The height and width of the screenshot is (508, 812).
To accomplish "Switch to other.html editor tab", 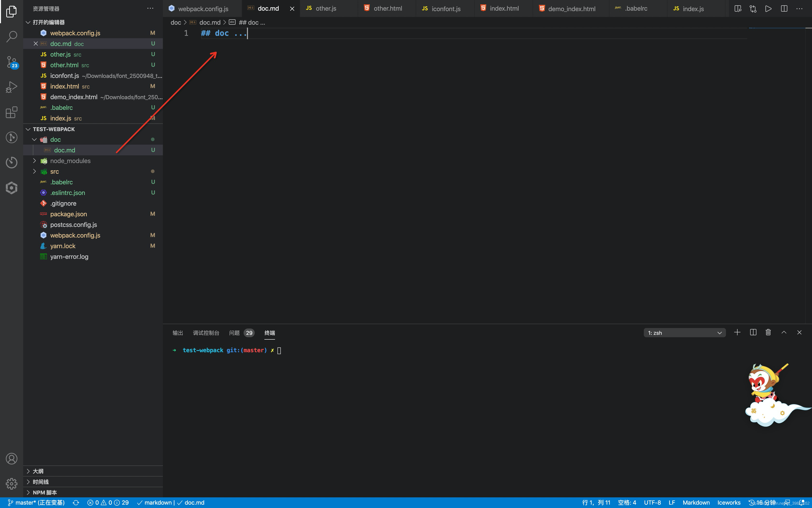I will pos(387,9).
